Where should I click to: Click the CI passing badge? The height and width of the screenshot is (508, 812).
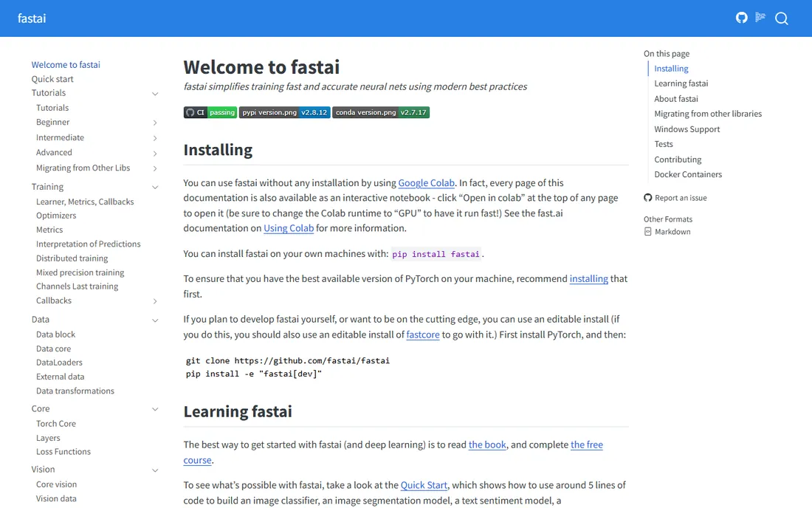point(210,112)
